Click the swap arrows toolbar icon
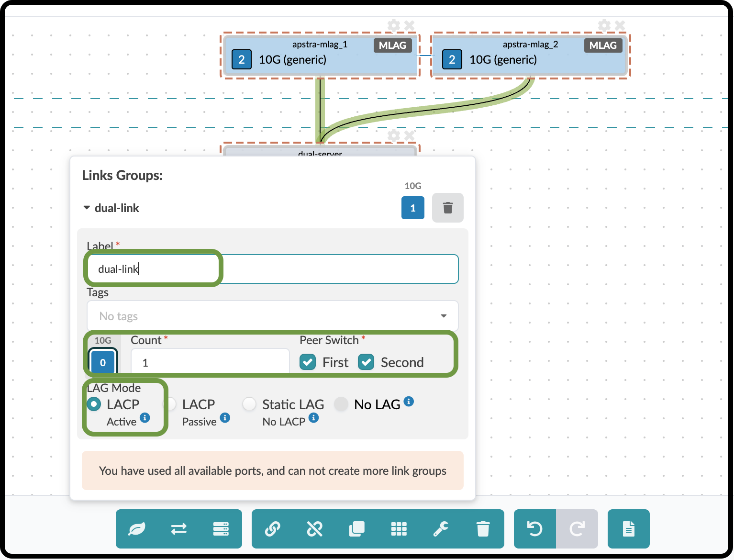Image resolution: width=734 pixels, height=560 pixels. tap(179, 529)
